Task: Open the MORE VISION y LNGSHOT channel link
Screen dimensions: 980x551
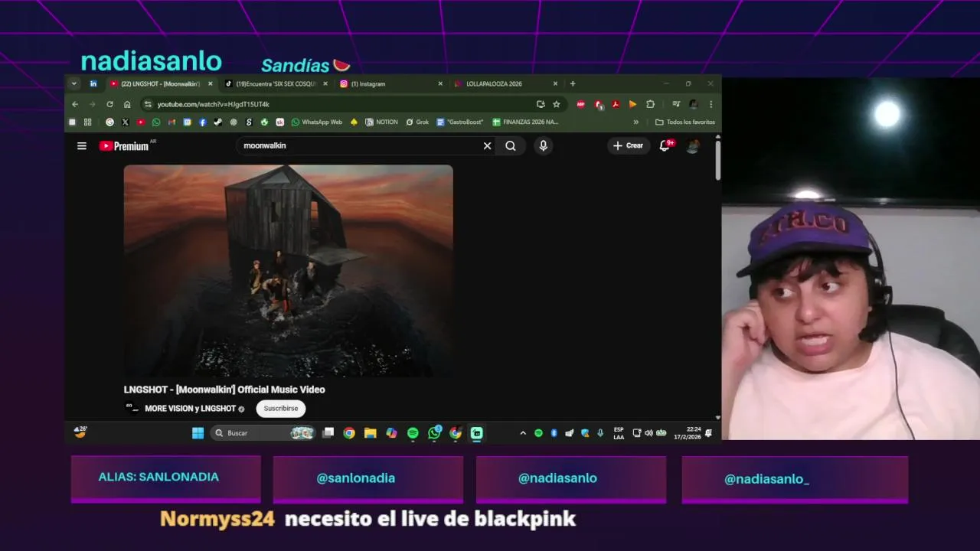Action: [x=190, y=409]
